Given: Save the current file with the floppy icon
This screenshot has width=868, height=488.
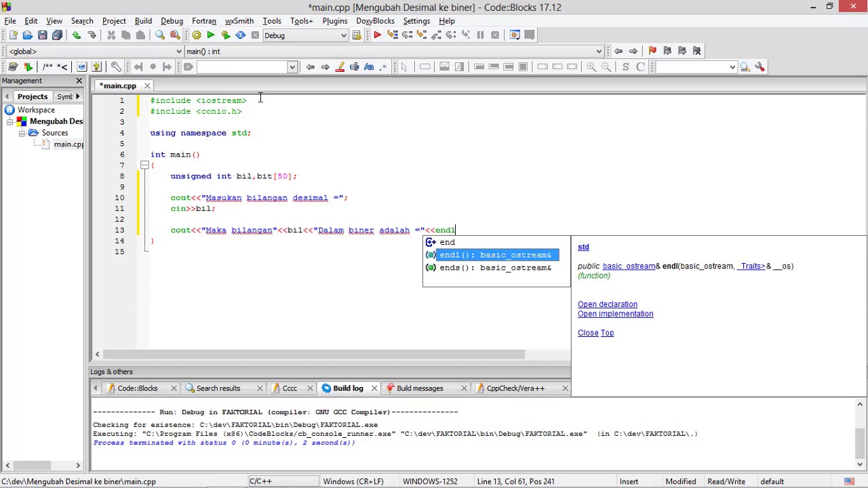Looking at the screenshot, I should pos(42,35).
